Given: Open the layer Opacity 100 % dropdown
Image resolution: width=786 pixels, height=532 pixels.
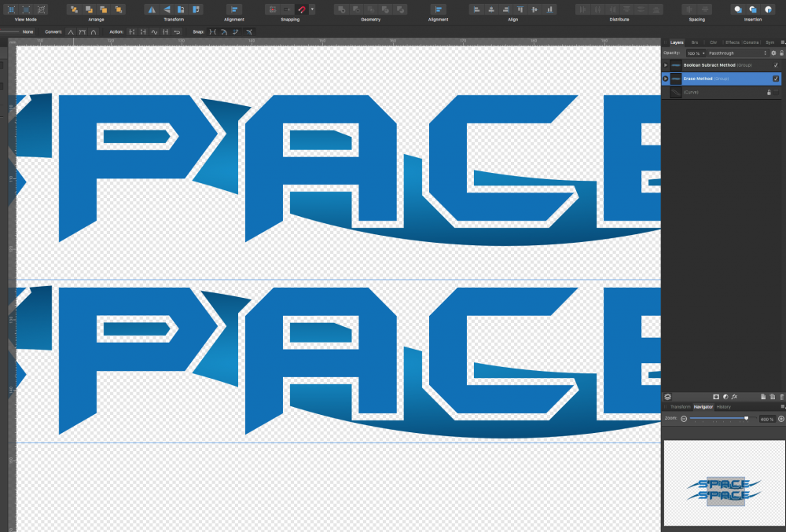Looking at the screenshot, I should [696, 53].
